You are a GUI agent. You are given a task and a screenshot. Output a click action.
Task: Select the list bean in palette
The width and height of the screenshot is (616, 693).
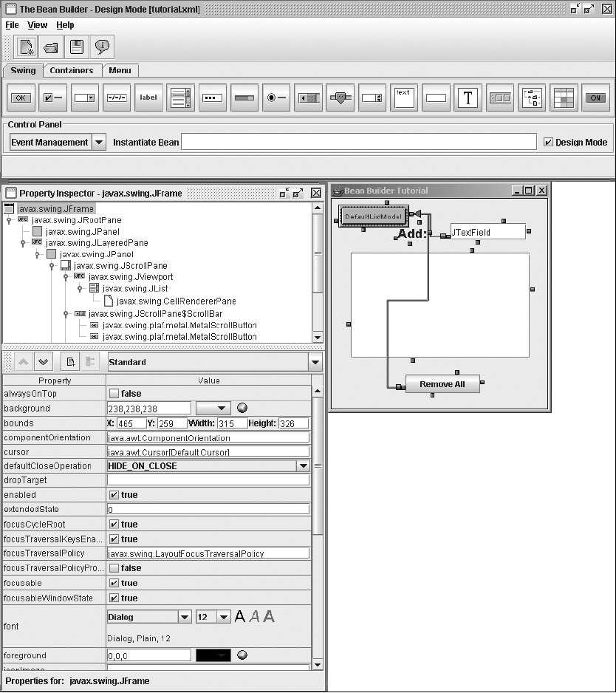click(181, 98)
